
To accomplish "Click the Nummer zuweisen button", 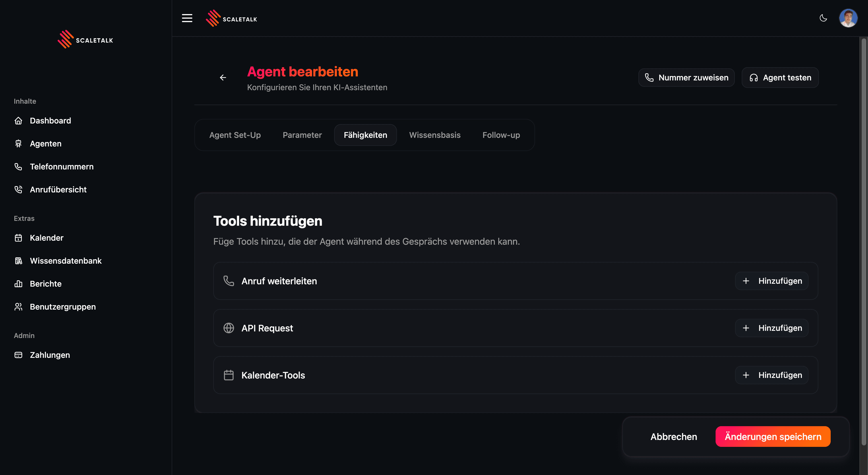I will [686, 78].
